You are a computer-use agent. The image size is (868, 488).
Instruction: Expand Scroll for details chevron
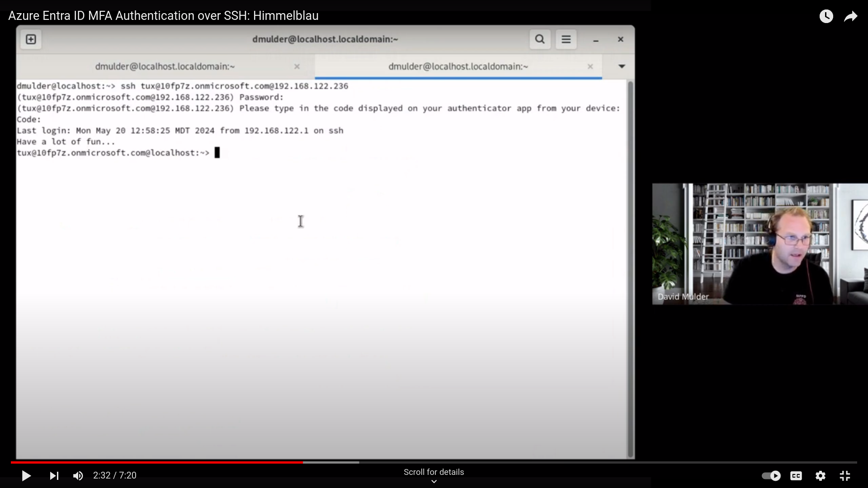pos(434,481)
